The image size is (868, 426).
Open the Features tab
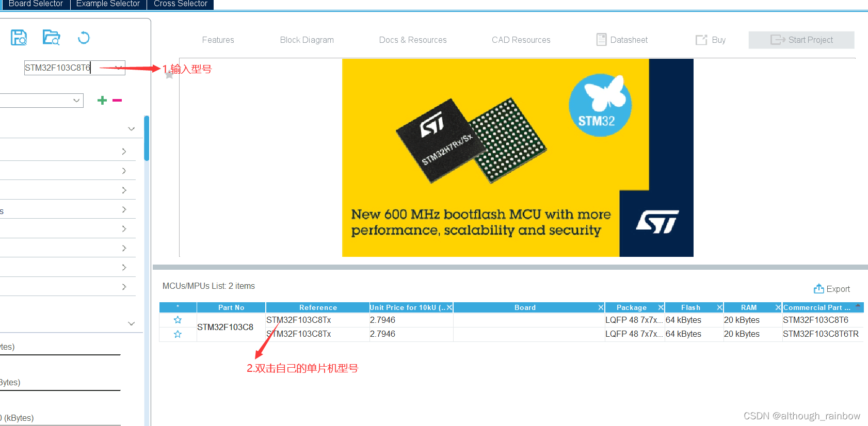click(x=218, y=40)
